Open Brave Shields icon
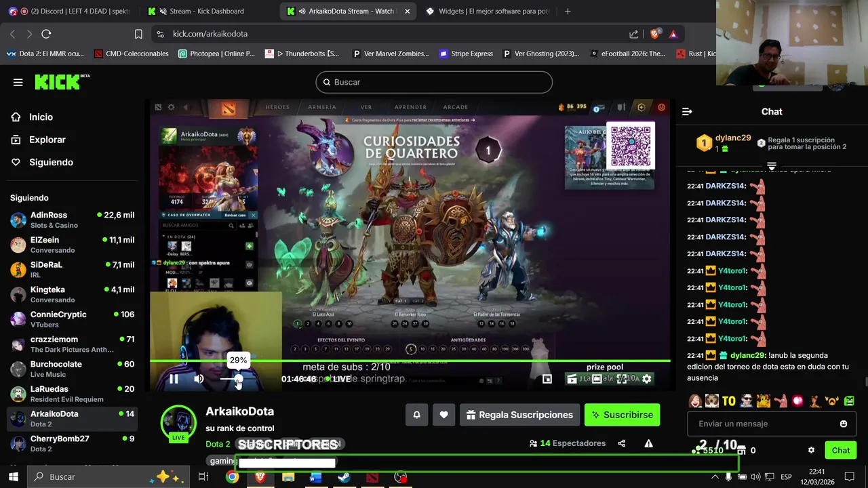Viewport: 868px width, 488px height. tap(655, 34)
